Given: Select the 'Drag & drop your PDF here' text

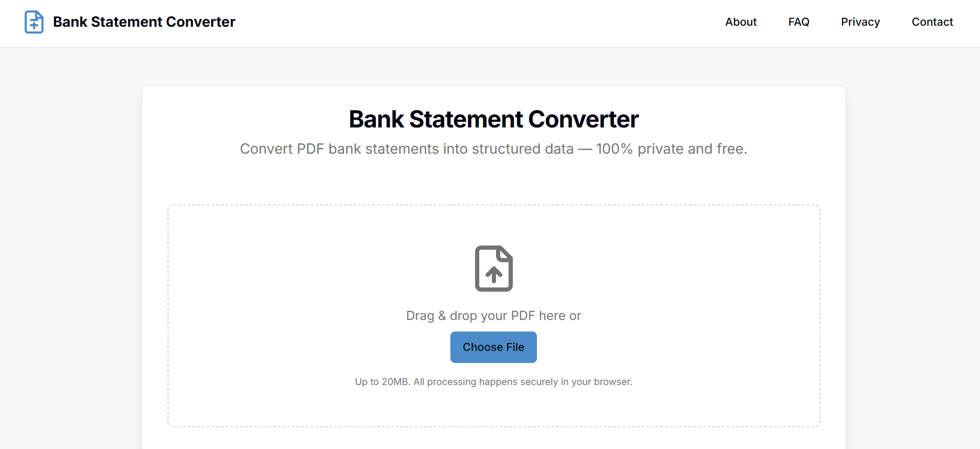Looking at the screenshot, I should (x=493, y=315).
